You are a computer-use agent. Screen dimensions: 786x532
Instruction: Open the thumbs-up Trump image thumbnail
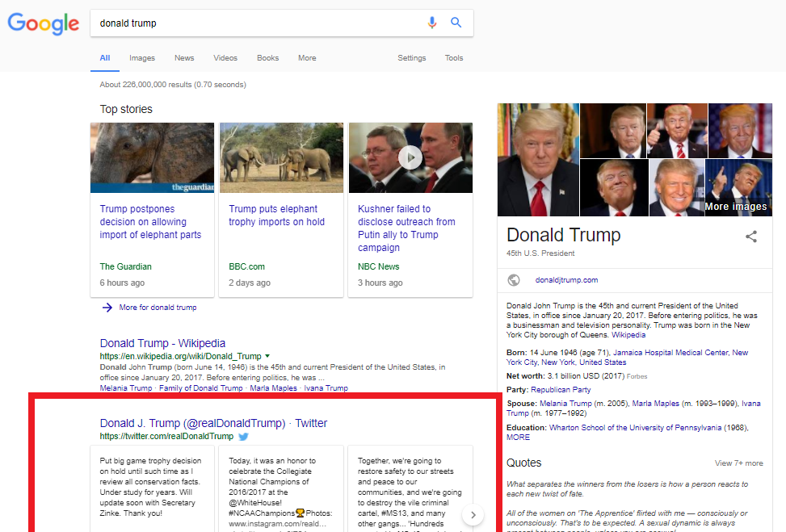[x=677, y=131]
